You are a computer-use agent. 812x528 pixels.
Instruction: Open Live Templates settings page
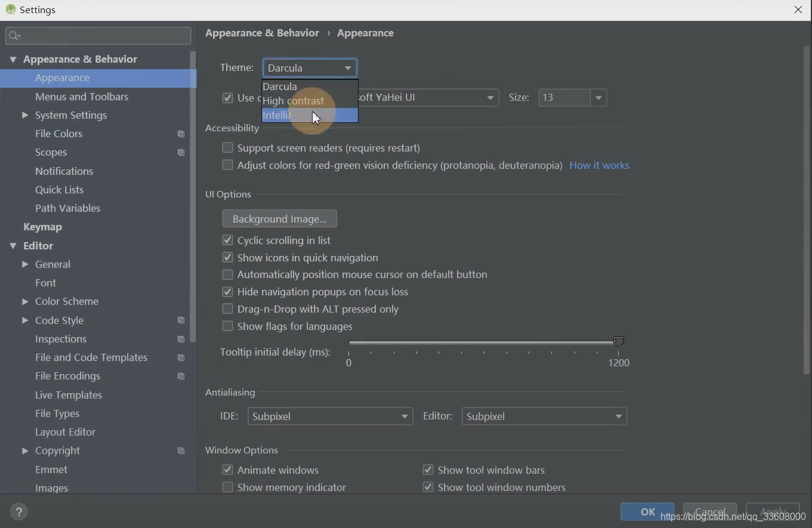coord(69,395)
